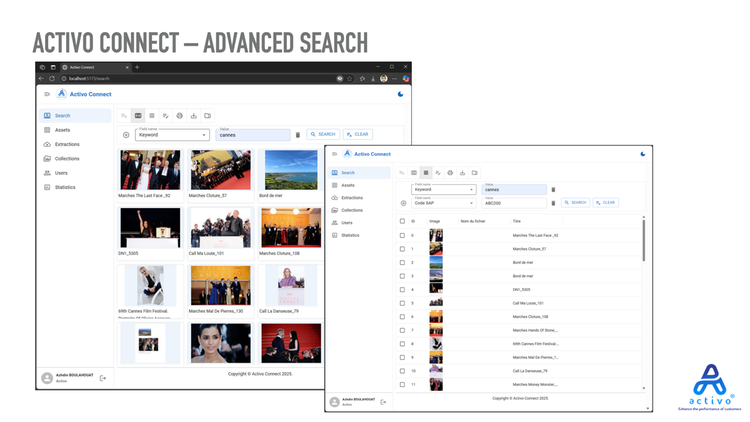
Task: Open the Keyword field dropdown in list-view window
Action: pos(443,189)
